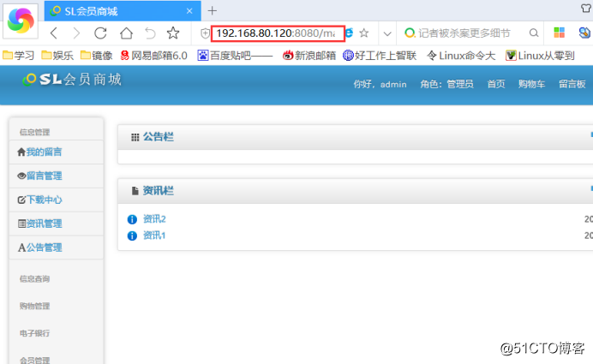Screen dimensions: 593x364
Task: Collapse the 信息管理 sidebar section
Action: point(35,132)
